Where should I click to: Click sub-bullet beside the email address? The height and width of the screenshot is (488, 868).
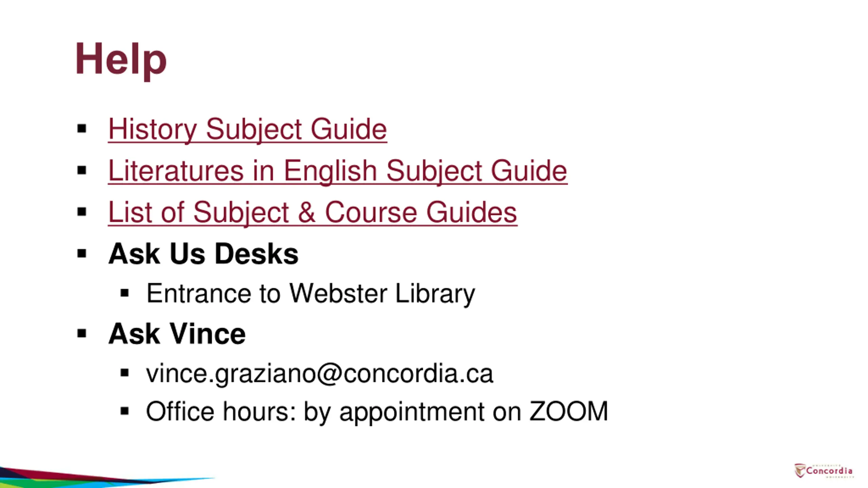point(125,373)
